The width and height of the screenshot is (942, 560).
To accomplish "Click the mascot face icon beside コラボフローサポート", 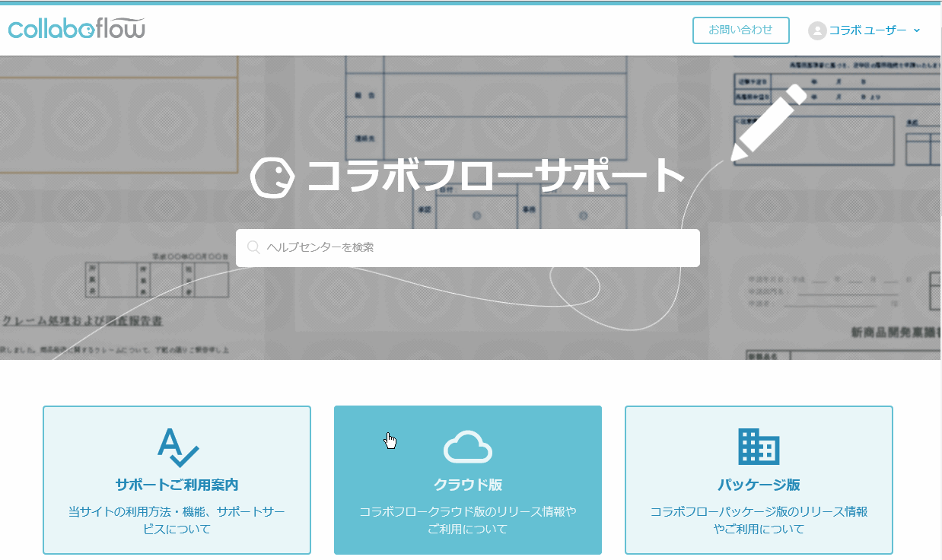I will click(272, 177).
